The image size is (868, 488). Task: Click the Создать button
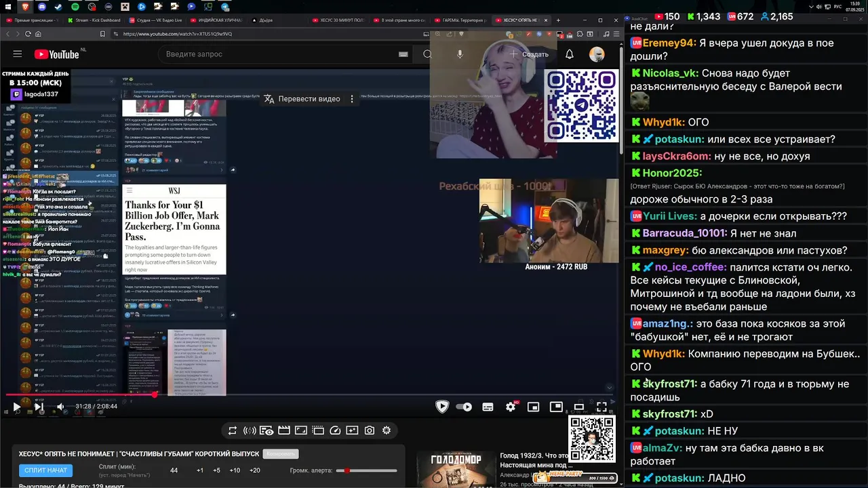[529, 54]
